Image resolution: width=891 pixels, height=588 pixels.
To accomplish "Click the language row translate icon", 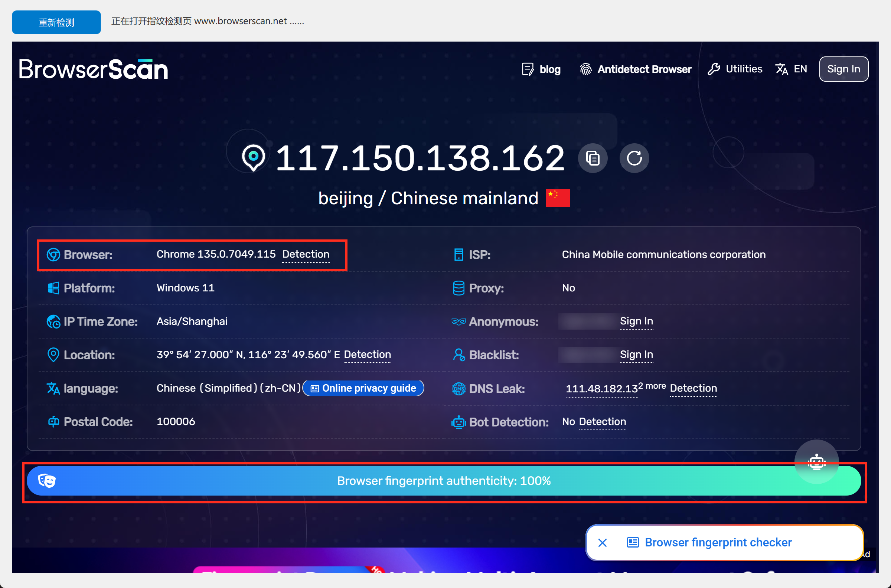I will click(x=53, y=389).
